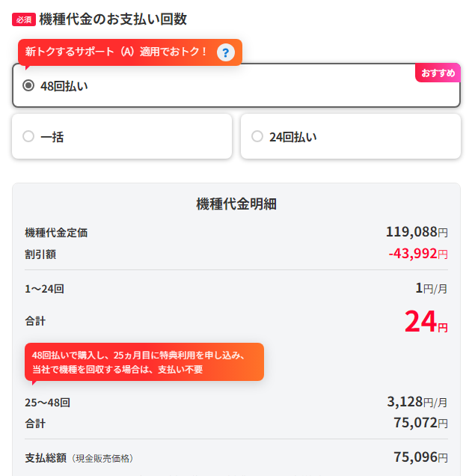
Task: Click the 支払総額 75,096円 total value
Action: pos(420,457)
